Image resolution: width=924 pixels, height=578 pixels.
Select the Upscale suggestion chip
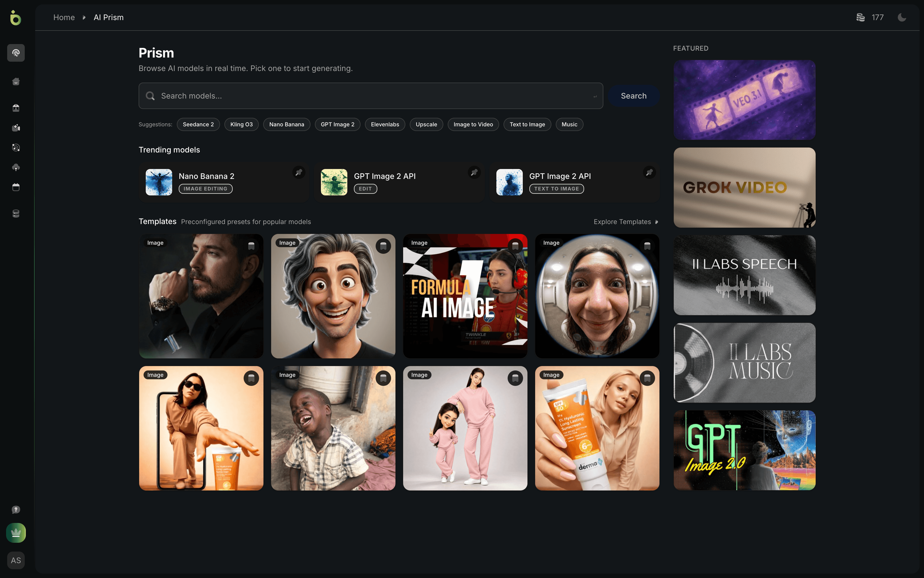click(x=426, y=124)
